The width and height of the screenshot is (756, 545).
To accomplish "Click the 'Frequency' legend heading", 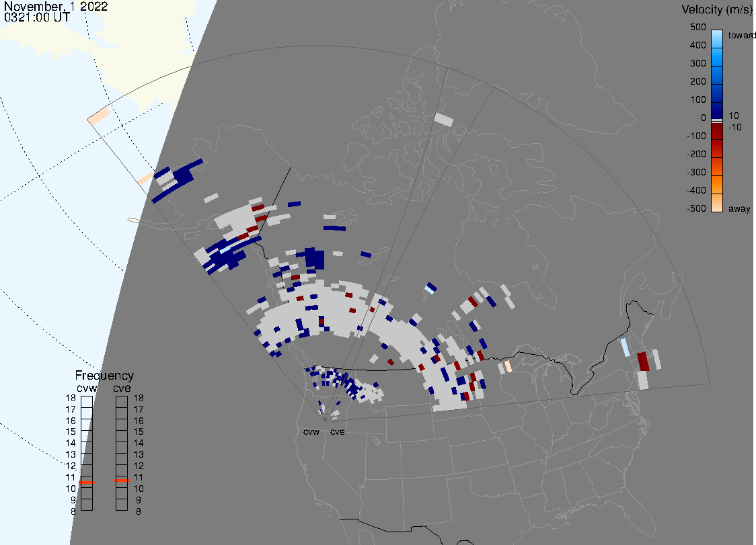I will pyautogui.click(x=104, y=376).
